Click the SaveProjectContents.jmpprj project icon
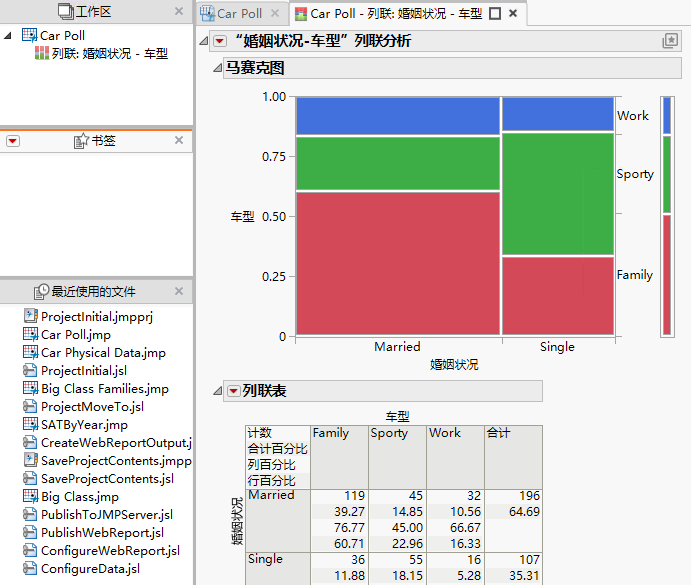Screen dimensions: 691x585 point(30,460)
